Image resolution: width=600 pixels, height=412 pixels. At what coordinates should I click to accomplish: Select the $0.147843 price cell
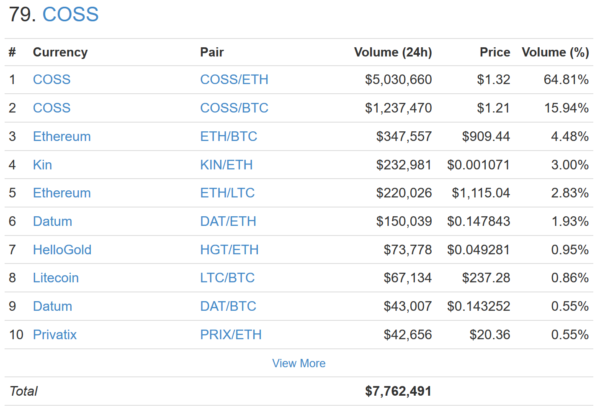[479, 221]
